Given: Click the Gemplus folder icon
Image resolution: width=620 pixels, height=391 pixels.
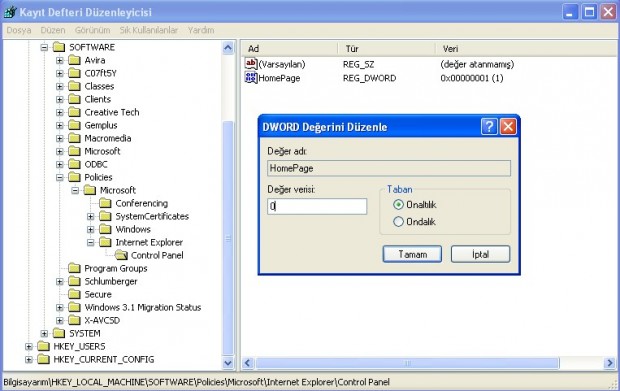Looking at the screenshot, I should click(x=74, y=125).
